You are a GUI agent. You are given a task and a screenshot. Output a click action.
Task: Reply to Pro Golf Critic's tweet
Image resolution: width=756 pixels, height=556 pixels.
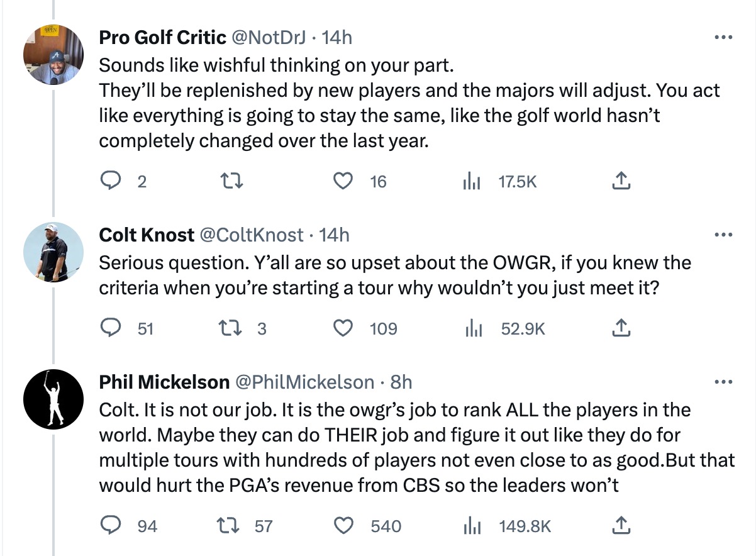point(111,182)
